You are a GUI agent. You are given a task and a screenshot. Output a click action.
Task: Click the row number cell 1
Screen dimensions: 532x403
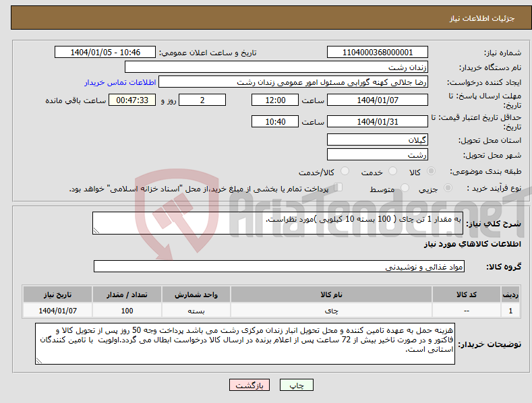click(510, 311)
